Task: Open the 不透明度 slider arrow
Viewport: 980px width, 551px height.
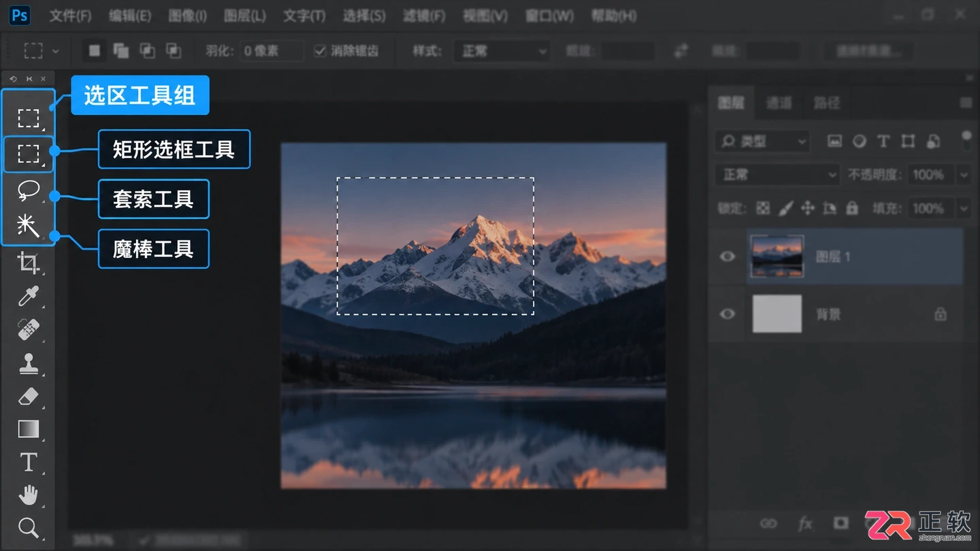Action: pyautogui.click(x=964, y=175)
